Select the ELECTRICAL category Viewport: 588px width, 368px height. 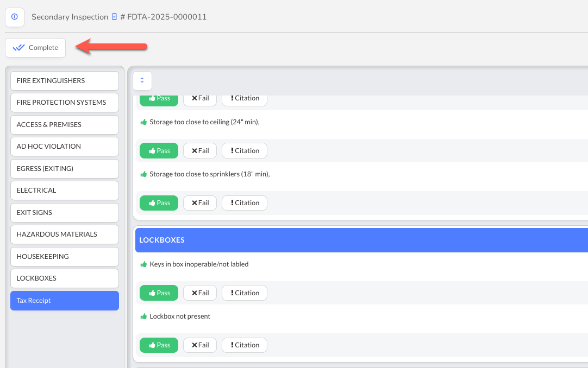(64, 191)
